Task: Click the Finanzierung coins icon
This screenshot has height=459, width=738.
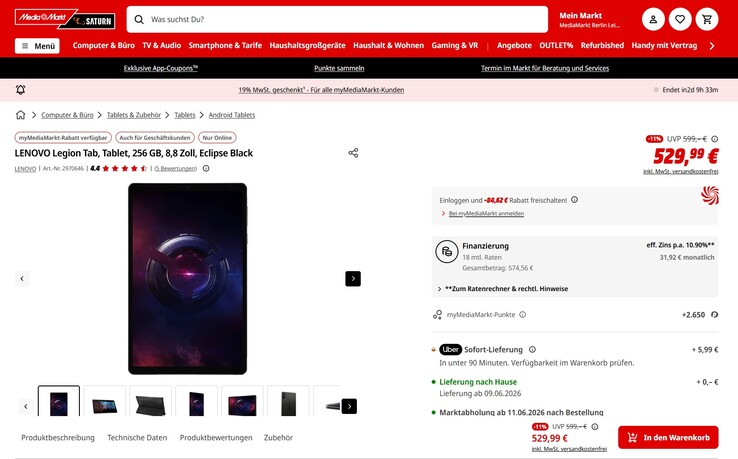Action: (x=446, y=251)
